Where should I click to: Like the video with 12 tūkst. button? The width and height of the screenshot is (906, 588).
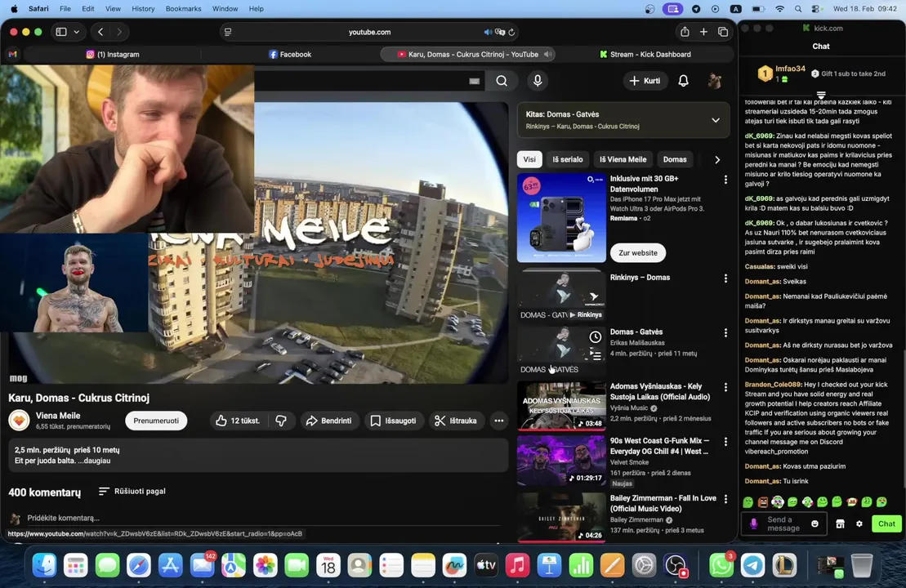point(238,421)
